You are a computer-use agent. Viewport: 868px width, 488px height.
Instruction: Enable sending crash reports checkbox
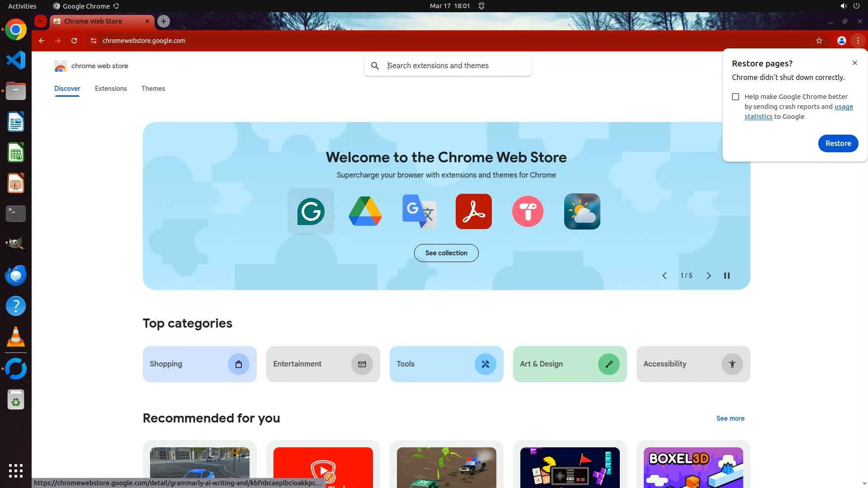pyautogui.click(x=736, y=97)
